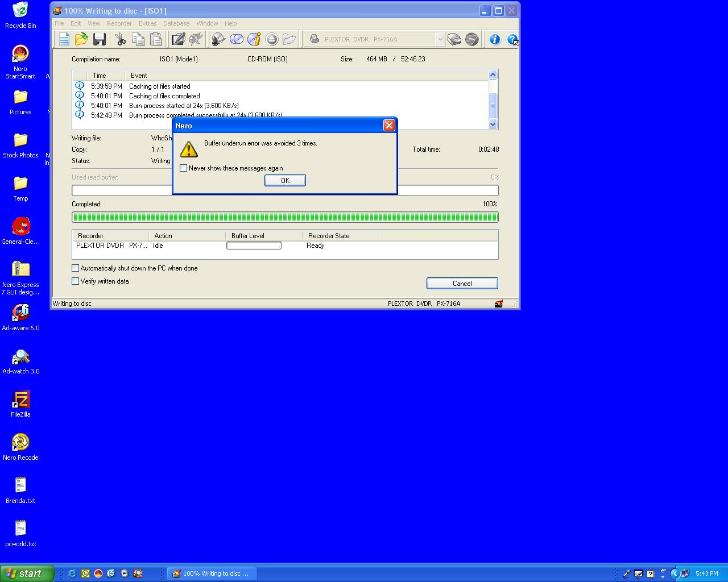The height and width of the screenshot is (582, 728).
Task: Click the system tray clock 5:43 PM
Action: coord(707,573)
